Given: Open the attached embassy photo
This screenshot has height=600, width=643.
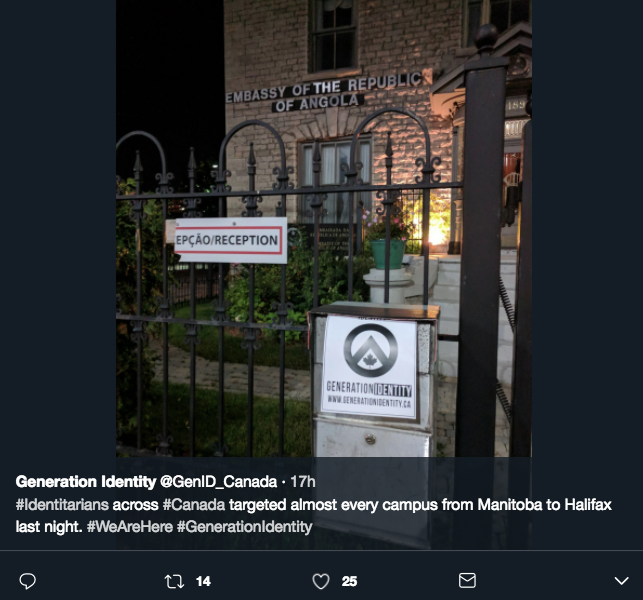Looking at the screenshot, I should click(x=324, y=228).
